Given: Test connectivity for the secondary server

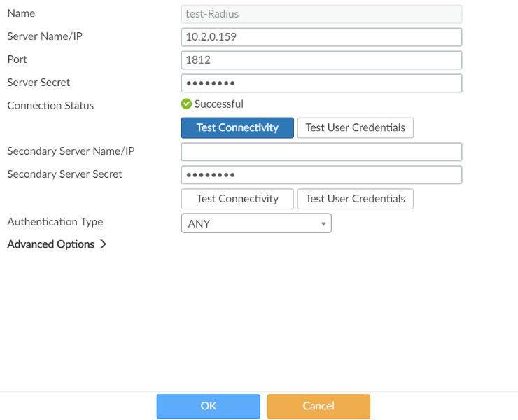Looking at the screenshot, I should [x=237, y=199].
